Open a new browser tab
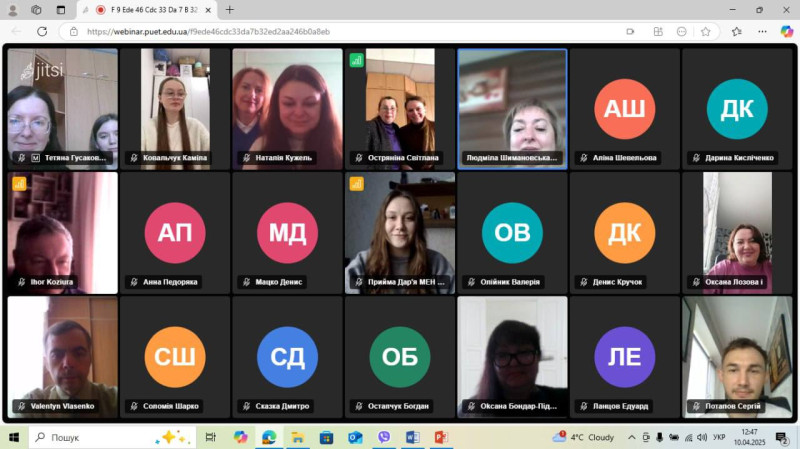The height and width of the screenshot is (449, 800). (230, 10)
